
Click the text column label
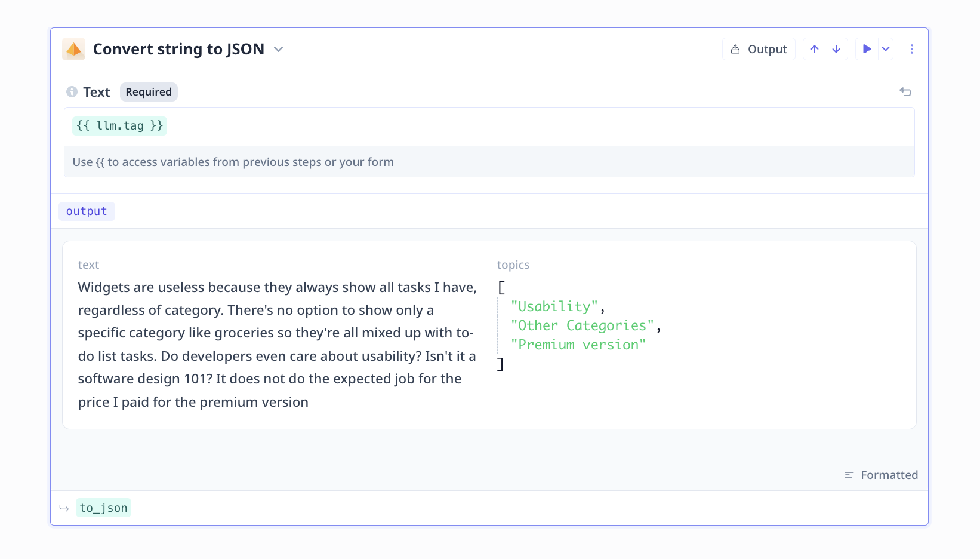click(88, 265)
